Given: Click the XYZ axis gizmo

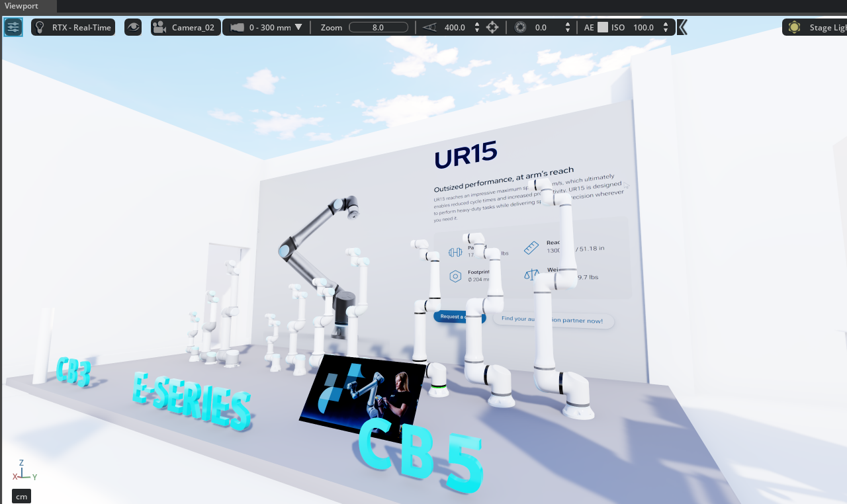Looking at the screenshot, I should click(24, 470).
